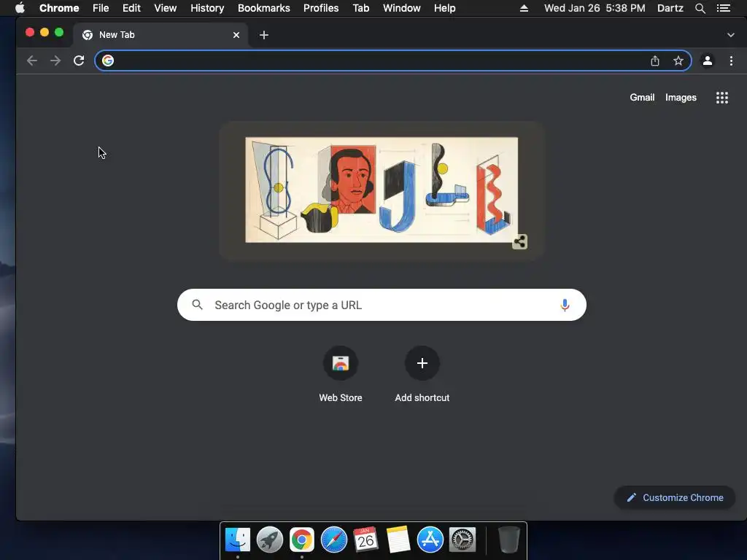Open the Tab menu
Viewport: 747px width, 560px height.
click(361, 8)
